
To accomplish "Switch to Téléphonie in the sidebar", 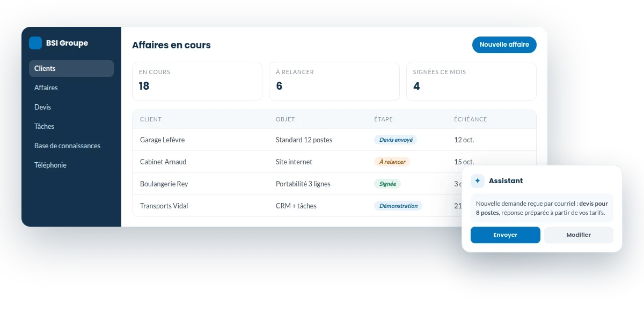I will [x=71, y=165].
